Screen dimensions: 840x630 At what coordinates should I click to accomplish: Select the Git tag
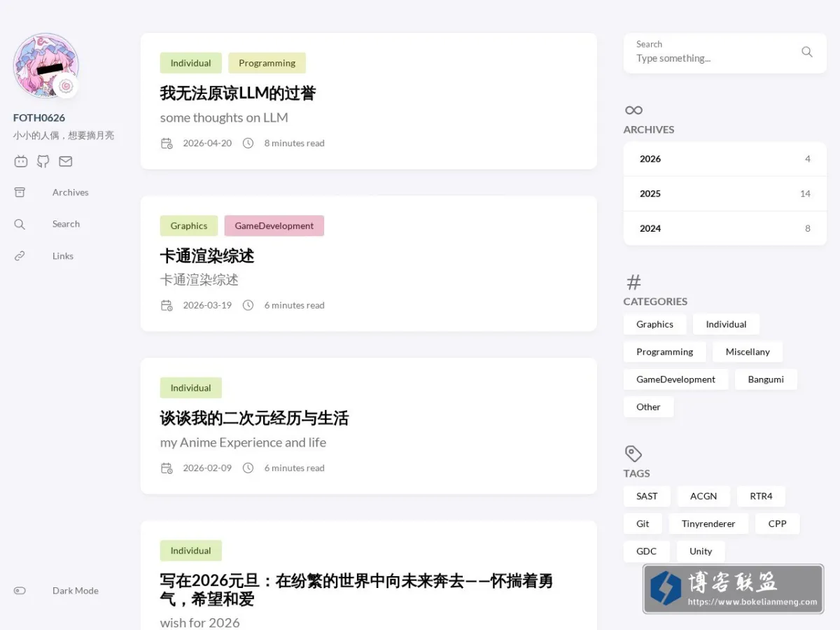click(643, 524)
